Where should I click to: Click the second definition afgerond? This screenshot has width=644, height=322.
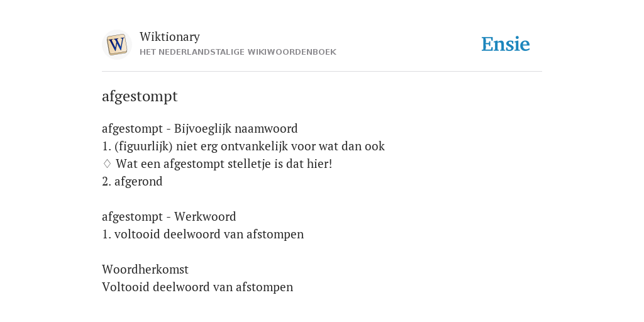pos(132,182)
